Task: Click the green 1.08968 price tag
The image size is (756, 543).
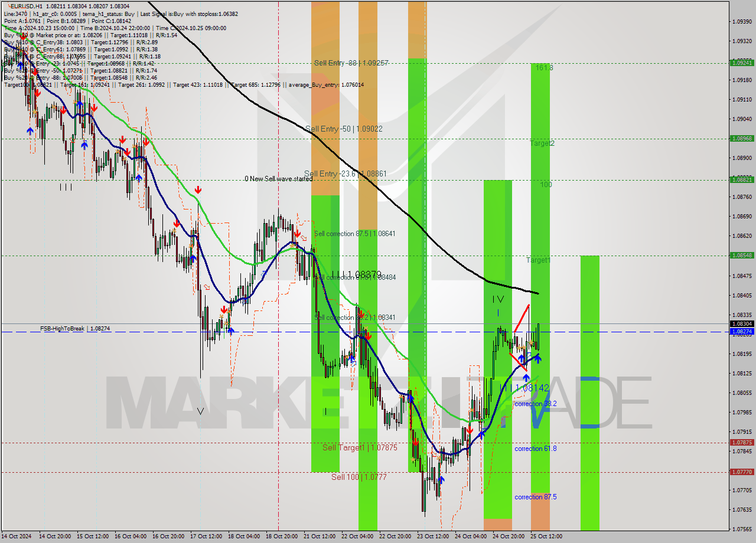Action: [x=741, y=139]
